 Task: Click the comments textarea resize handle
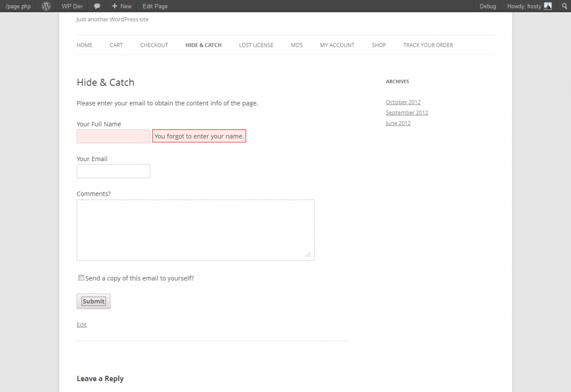click(308, 254)
